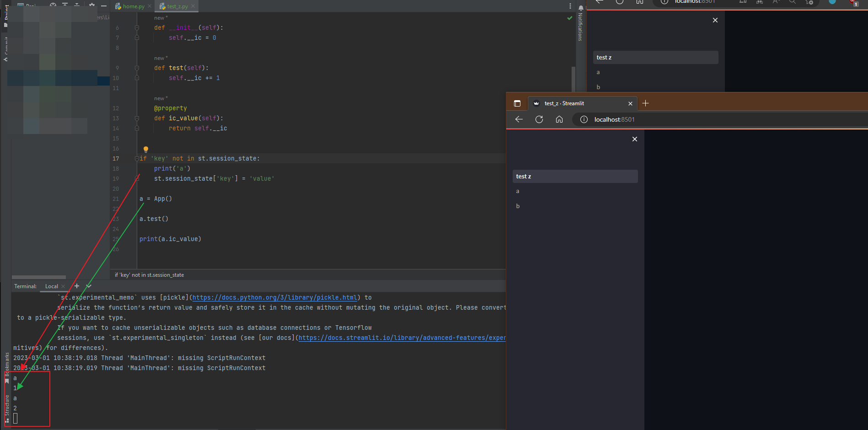The width and height of the screenshot is (868, 430).
Task: Select 'test z' page in back browser sidebar
Action: click(x=656, y=58)
